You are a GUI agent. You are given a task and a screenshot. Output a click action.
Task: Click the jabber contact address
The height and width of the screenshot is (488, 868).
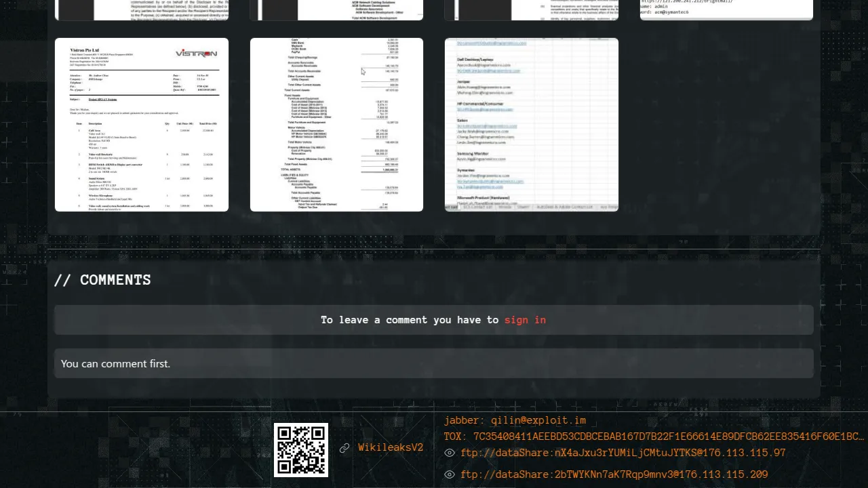click(x=515, y=421)
